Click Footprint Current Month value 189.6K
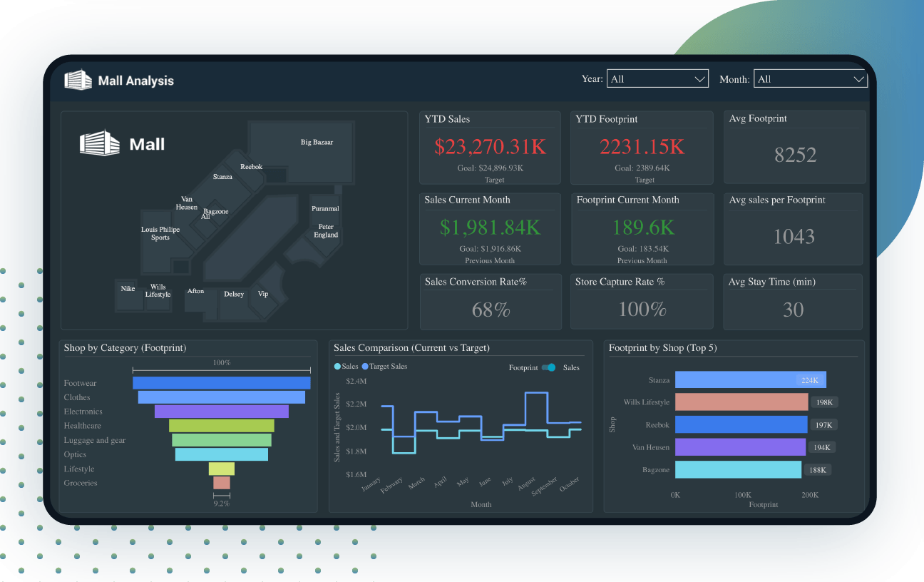Image resolution: width=924 pixels, height=582 pixels. tap(643, 228)
